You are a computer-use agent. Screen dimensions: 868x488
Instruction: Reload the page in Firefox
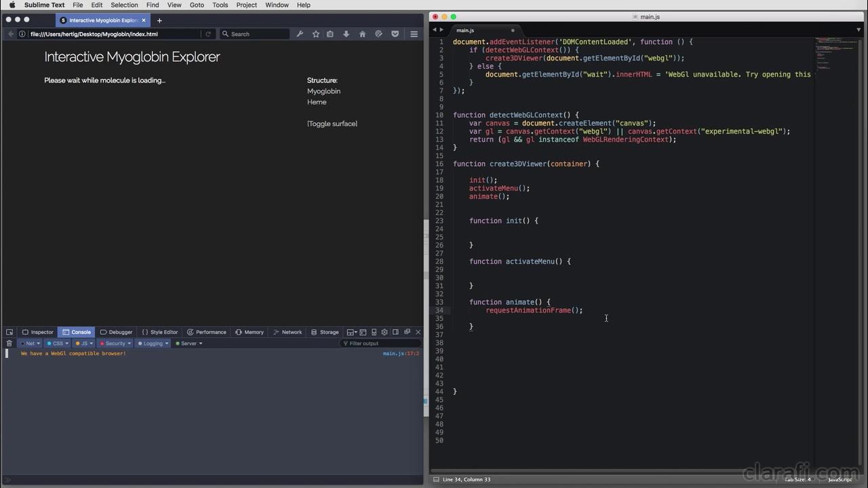(x=208, y=34)
